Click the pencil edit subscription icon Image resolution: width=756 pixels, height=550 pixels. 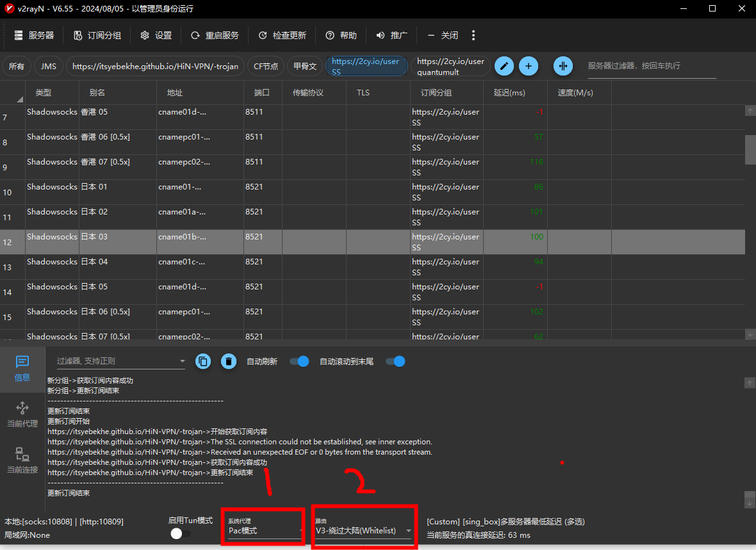(x=504, y=66)
